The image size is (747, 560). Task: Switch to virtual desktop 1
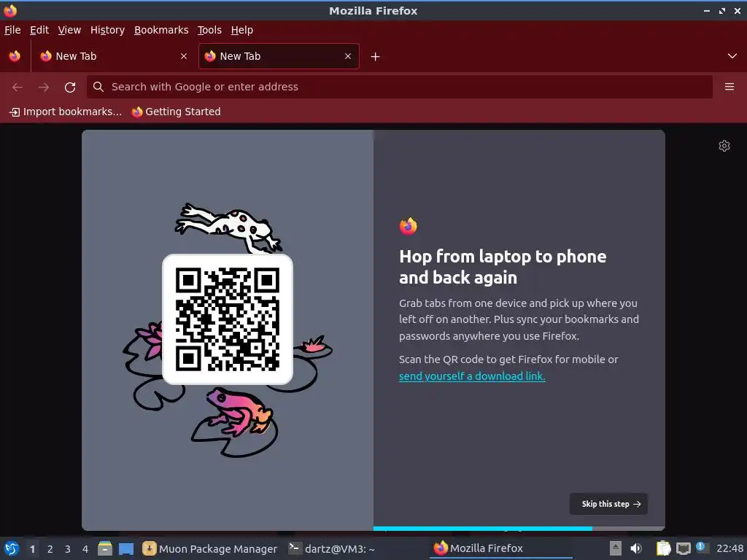click(32, 549)
